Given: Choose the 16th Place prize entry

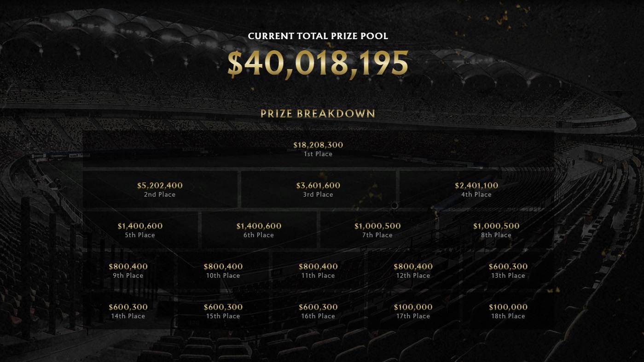Looking at the screenshot, I should 318,311.
